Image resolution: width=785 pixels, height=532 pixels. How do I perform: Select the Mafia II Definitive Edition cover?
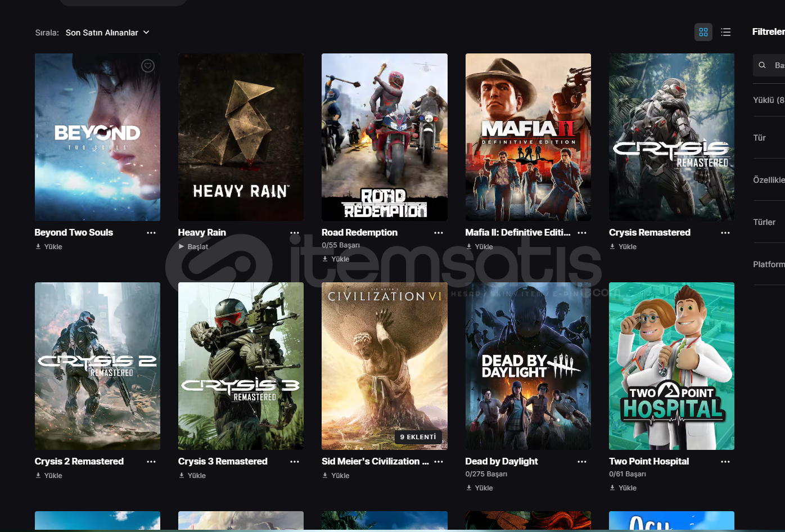(x=528, y=137)
